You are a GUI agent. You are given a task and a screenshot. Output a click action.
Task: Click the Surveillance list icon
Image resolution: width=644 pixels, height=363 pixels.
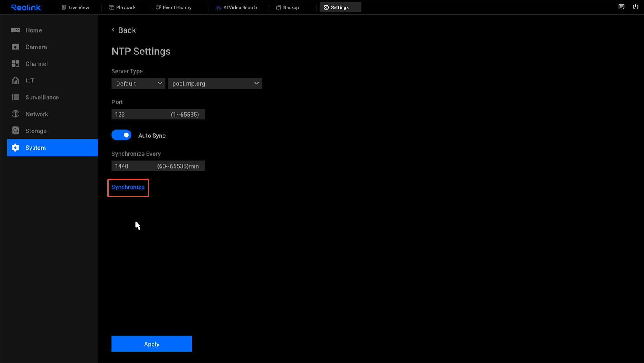coord(15,97)
